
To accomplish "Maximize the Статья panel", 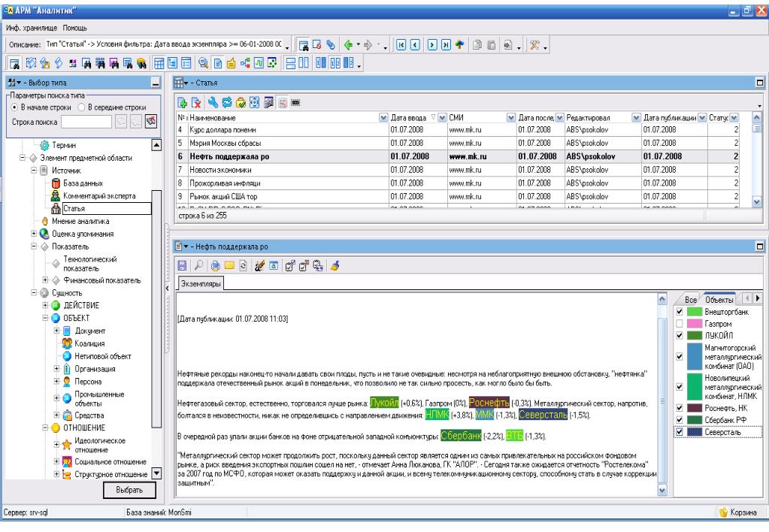I will coord(759,83).
